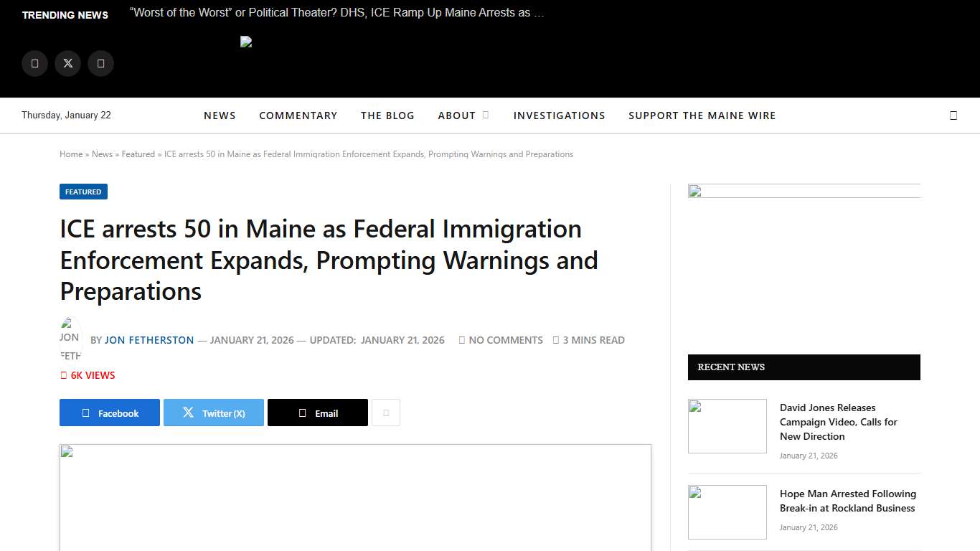
Task: Click the views icon beside 6K VIEWS
Action: click(x=63, y=375)
